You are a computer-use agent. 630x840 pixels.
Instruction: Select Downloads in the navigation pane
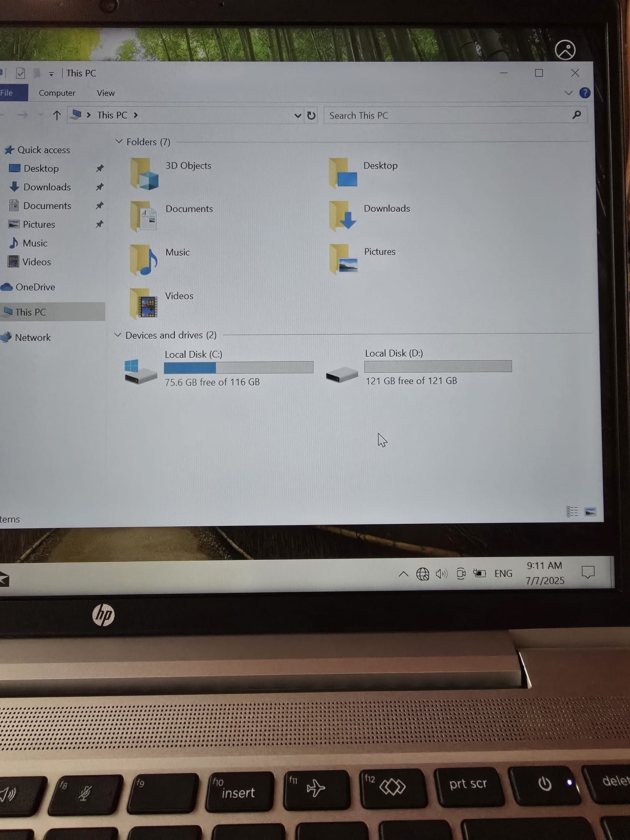pyautogui.click(x=47, y=187)
